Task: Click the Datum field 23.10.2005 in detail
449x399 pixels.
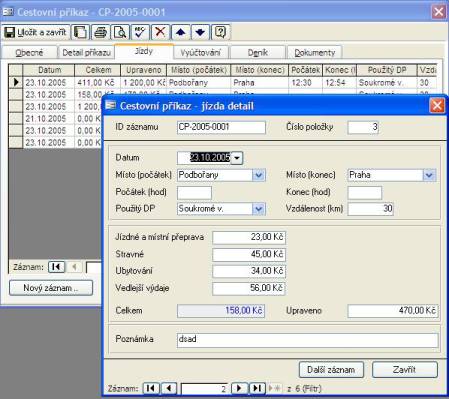Action: coord(204,158)
